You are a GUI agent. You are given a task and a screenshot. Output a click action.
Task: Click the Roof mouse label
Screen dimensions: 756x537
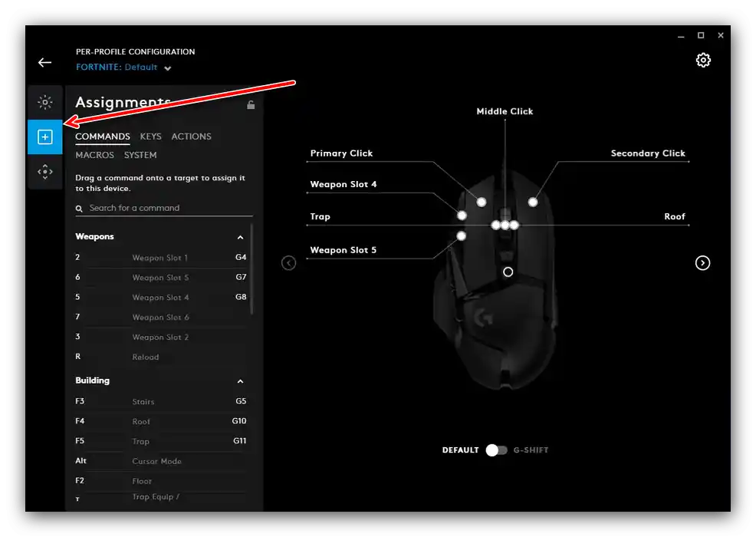[x=675, y=216]
